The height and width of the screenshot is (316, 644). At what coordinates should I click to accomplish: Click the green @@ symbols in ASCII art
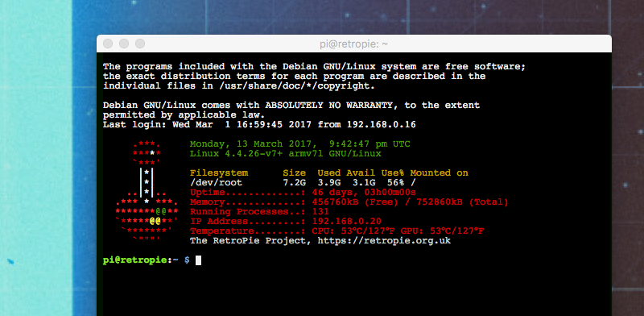point(160,211)
